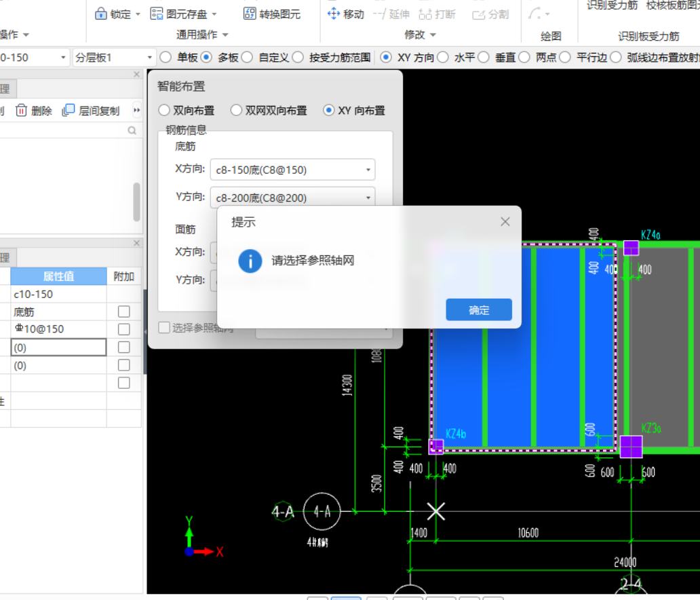Image resolution: width=700 pixels, height=600 pixels.
Task: Close the upper left panel
Action: [x=136, y=74]
